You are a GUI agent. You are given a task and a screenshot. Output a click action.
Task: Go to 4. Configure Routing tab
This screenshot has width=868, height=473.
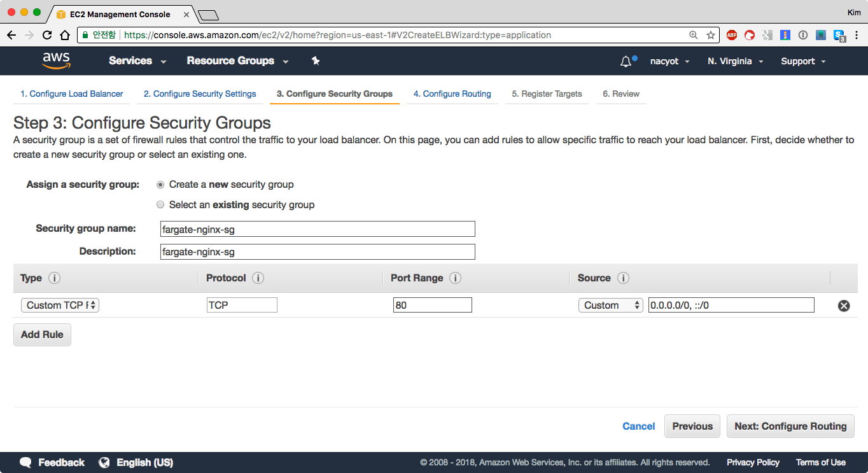452,94
